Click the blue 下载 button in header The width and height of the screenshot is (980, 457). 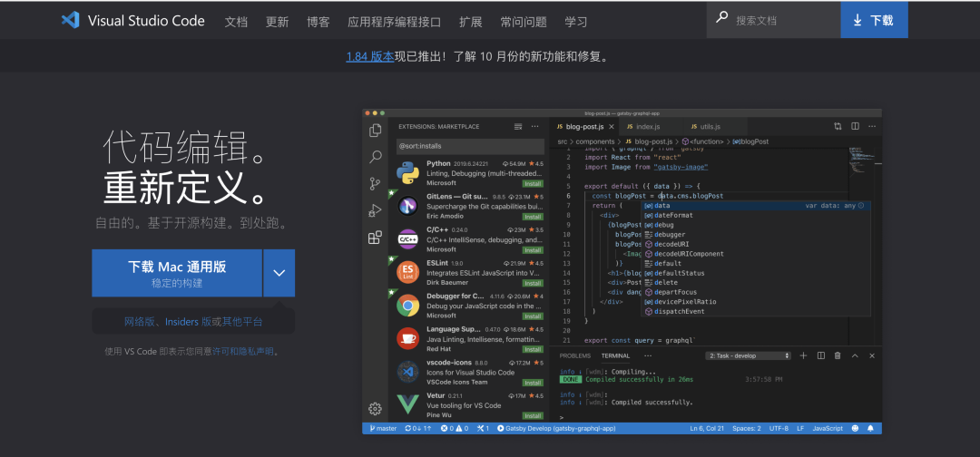875,20
